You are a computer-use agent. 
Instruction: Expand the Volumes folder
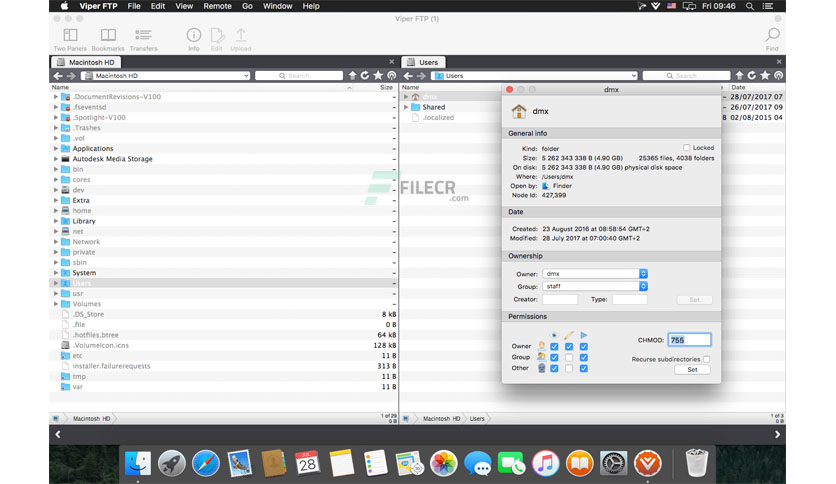(x=55, y=304)
